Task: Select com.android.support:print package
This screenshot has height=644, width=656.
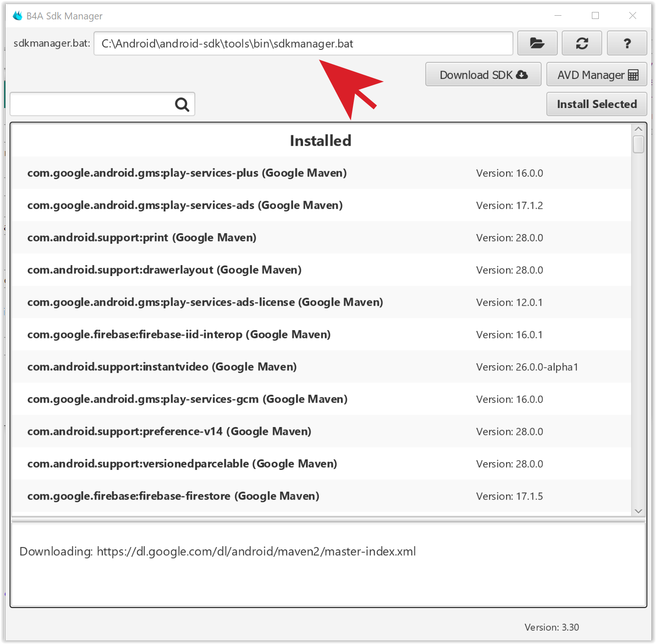Action: [x=322, y=237]
